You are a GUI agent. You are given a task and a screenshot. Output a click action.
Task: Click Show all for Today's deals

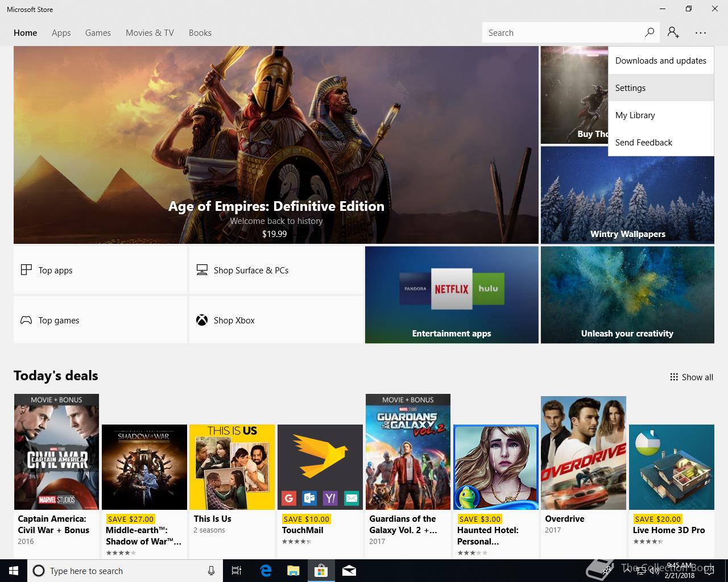pos(691,377)
